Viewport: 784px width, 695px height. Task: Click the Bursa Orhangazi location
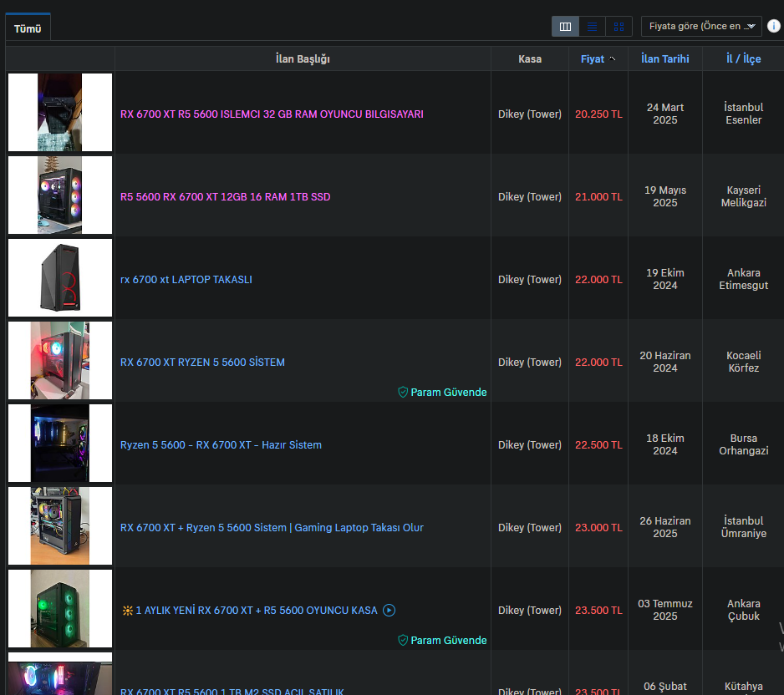[x=744, y=444]
